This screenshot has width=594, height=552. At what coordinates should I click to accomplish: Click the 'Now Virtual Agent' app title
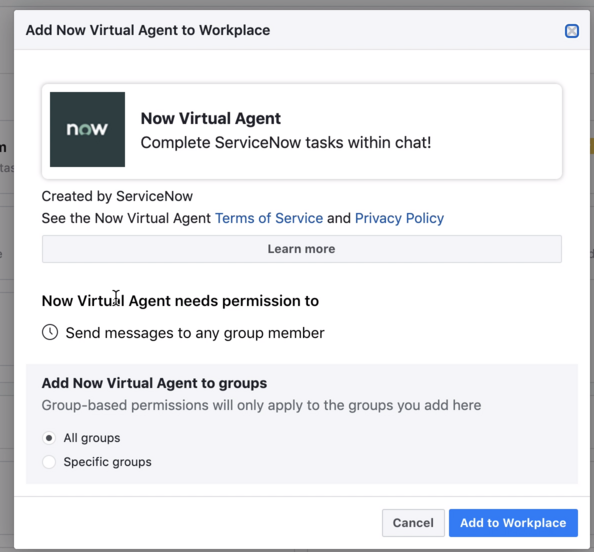click(211, 119)
